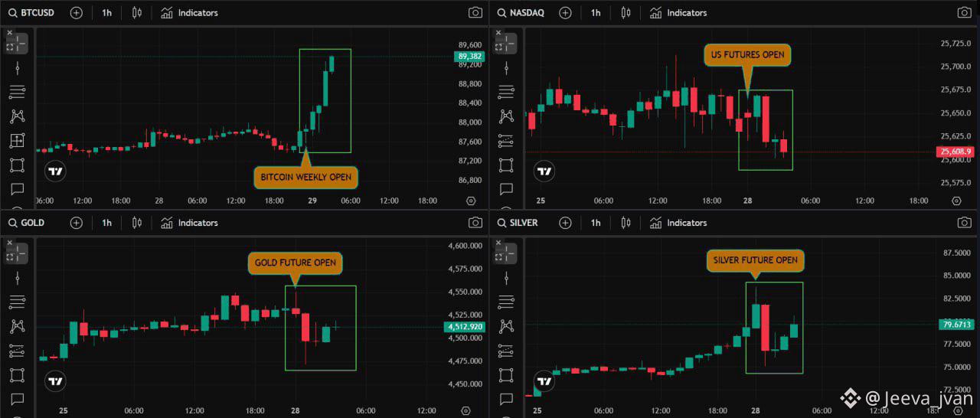The image size is (980, 418).
Task: Take snapshot of the SILVER chart
Action: [965, 223]
